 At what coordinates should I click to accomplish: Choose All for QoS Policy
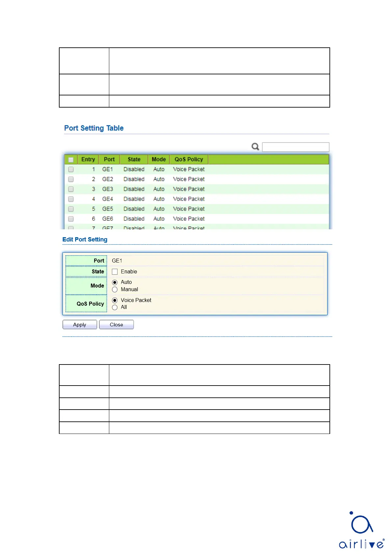[x=115, y=307]
